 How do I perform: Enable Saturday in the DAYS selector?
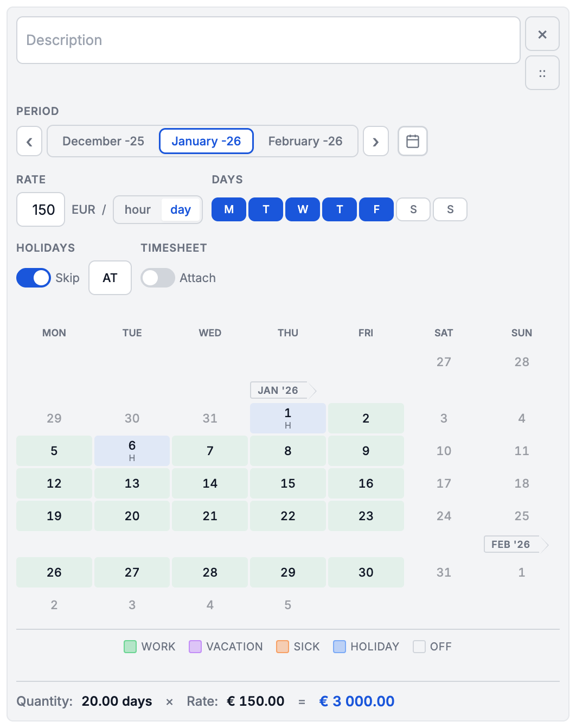(x=413, y=209)
